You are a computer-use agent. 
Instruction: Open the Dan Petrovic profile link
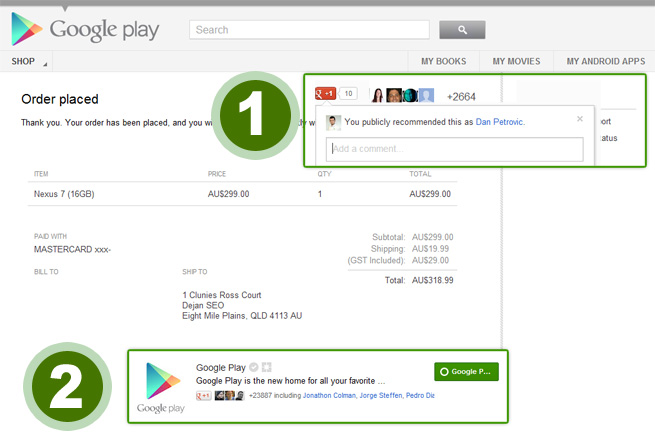[x=500, y=122]
